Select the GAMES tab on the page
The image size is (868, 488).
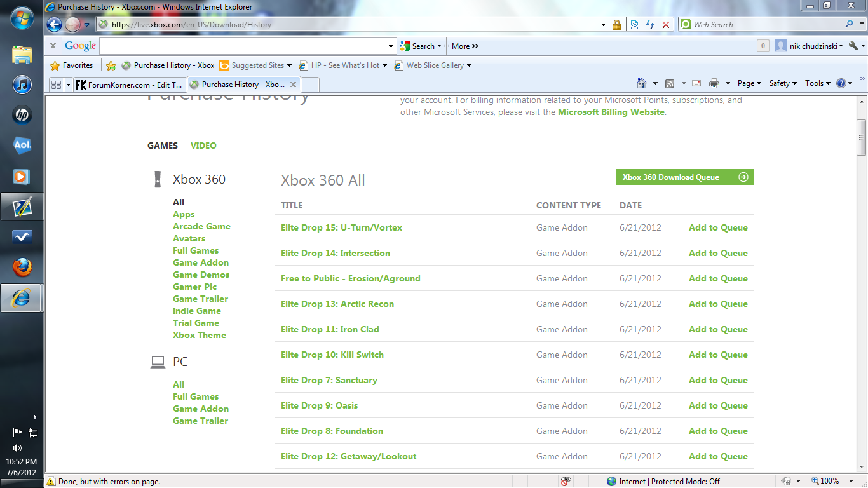[163, 146]
